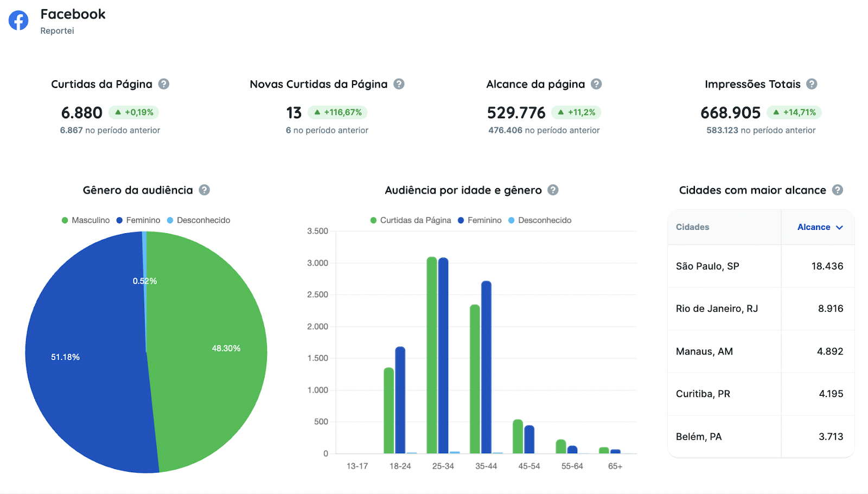Click the +11,2% change badge
Screen dimensions: 868x494
pyautogui.click(x=576, y=112)
